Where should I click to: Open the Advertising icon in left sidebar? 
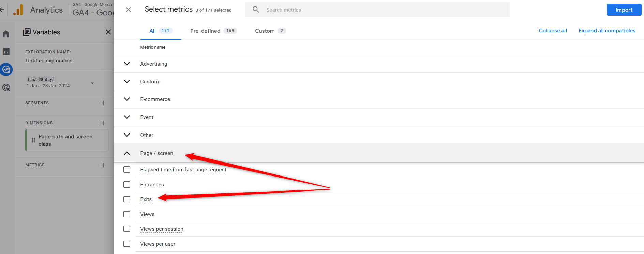pos(6,88)
